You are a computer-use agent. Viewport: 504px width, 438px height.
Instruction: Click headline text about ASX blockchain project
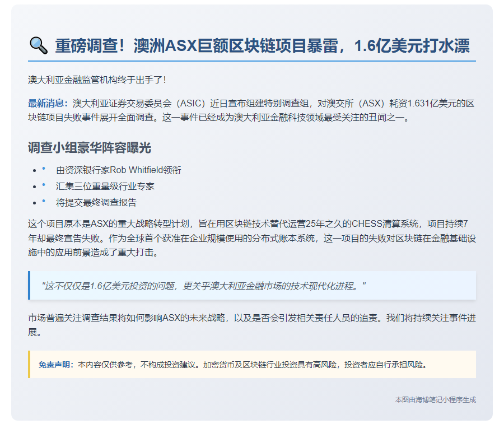(x=262, y=46)
